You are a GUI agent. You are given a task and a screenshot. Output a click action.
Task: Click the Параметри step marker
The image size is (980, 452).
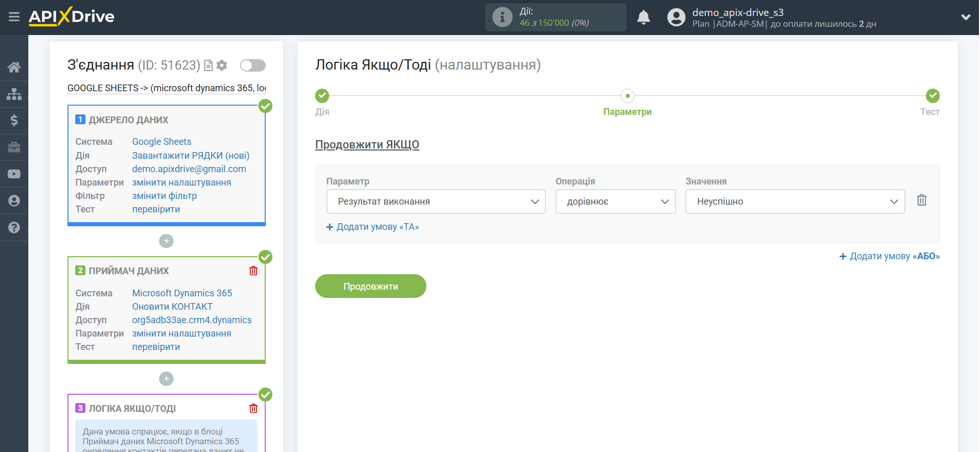(x=627, y=96)
